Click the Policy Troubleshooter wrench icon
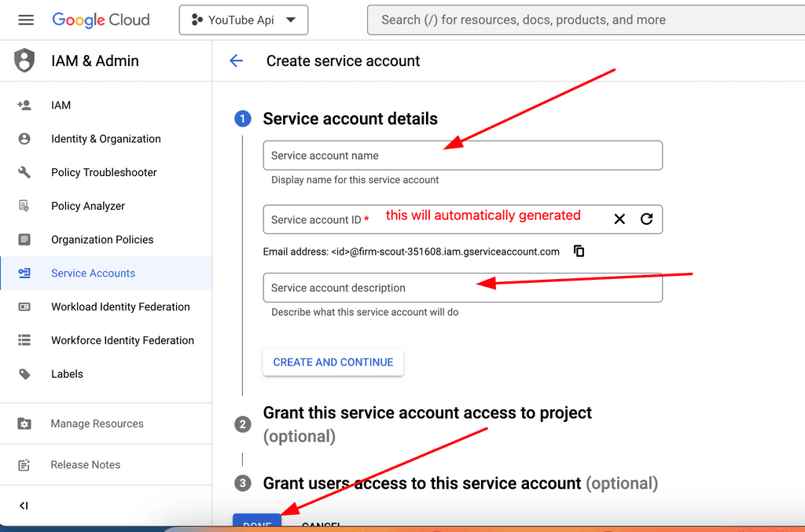 click(24, 172)
